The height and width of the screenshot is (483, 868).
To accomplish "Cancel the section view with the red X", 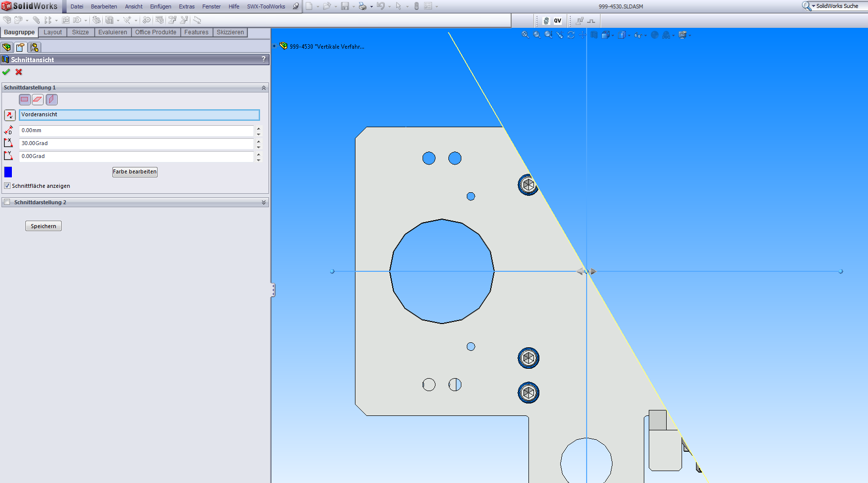I will [19, 72].
